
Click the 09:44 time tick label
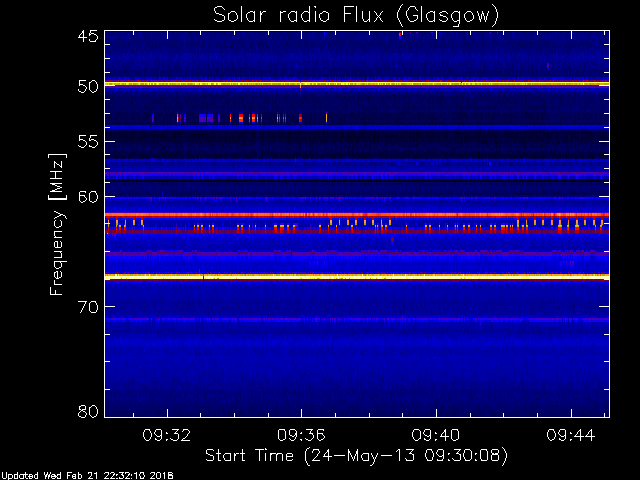point(571,435)
